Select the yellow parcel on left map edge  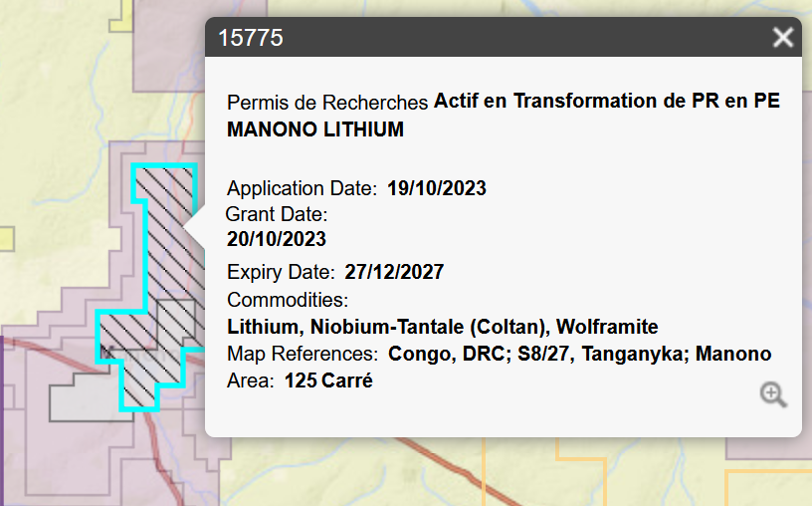7,239
